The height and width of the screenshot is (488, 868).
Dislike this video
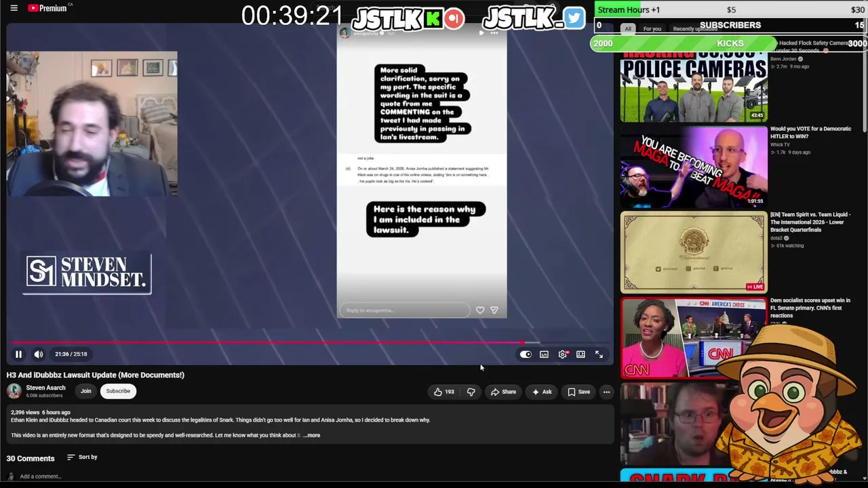click(x=471, y=392)
